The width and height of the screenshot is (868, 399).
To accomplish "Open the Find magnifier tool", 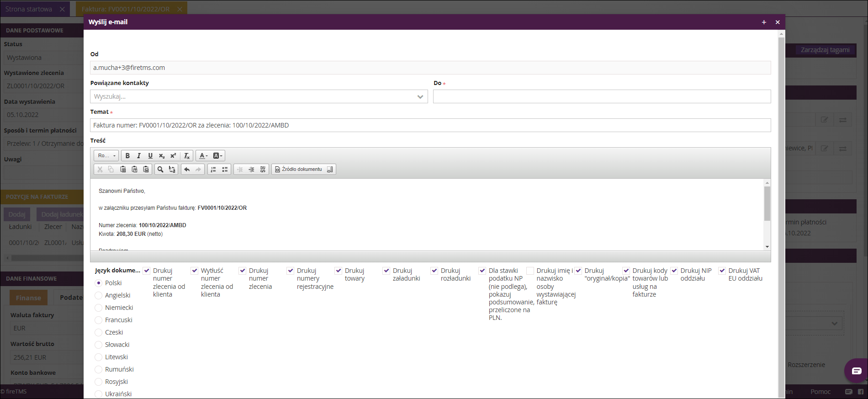I will (x=160, y=169).
